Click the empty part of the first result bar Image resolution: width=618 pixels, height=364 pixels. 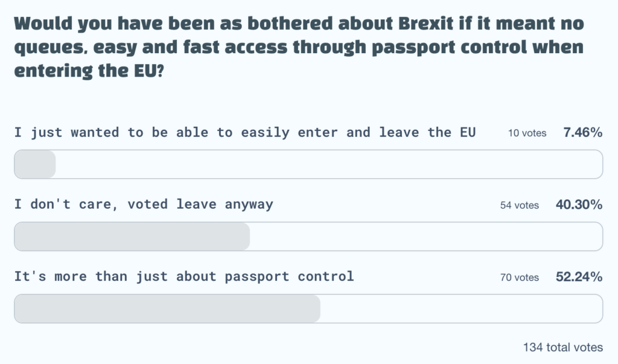(x=329, y=164)
